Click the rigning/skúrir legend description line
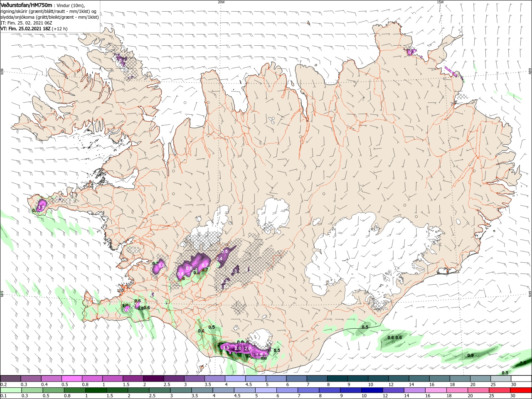Screen dimensions: 532x399 point(49,11)
